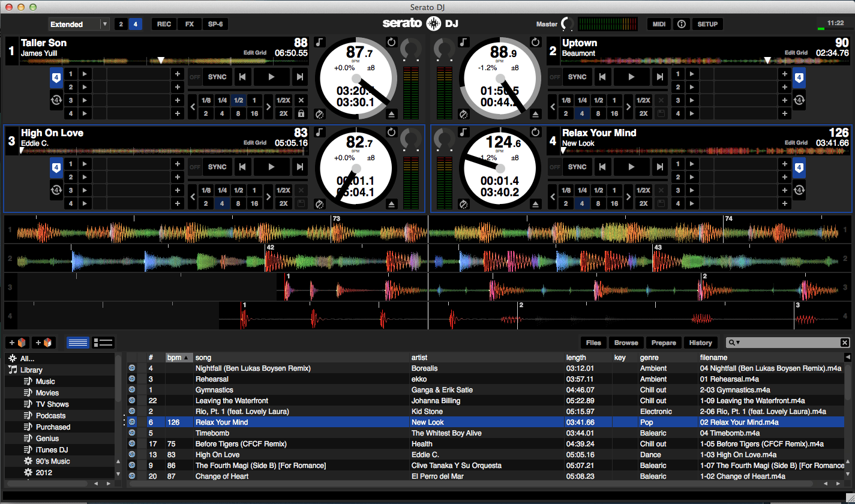Click the censor icon on deck 3
Viewport: 855px width, 504px height.
pos(319,204)
